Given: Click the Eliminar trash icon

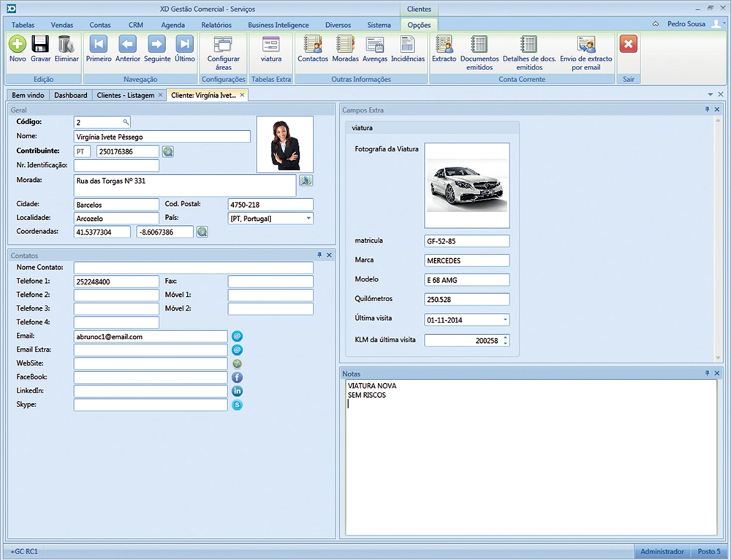Looking at the screenshot, I should 66,45.
